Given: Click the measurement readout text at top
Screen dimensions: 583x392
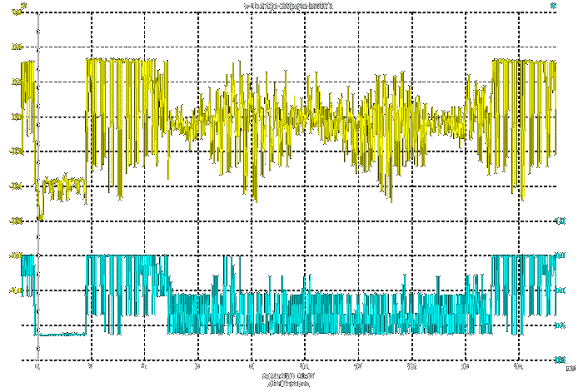Looking at the screenshot, I should (x=291, y=5).
